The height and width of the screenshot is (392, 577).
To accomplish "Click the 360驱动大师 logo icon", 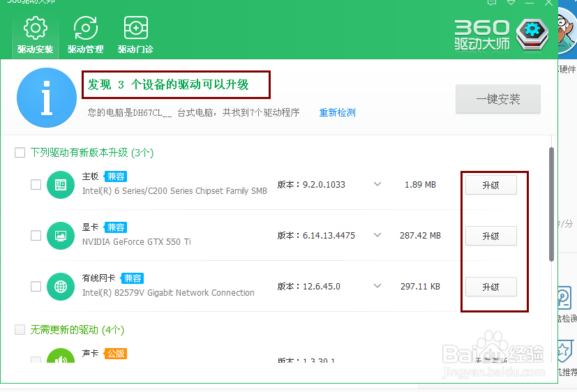I will (x=532, y=32).
